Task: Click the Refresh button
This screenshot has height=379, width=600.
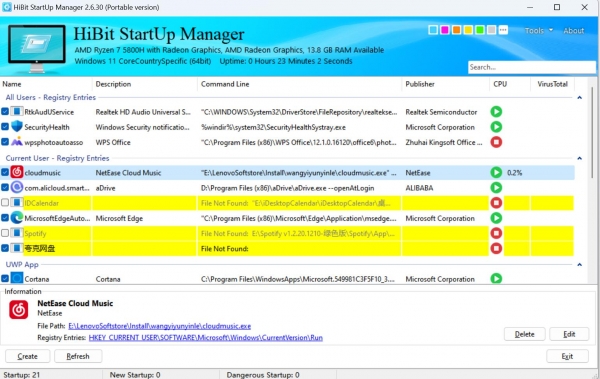Action: [78, 356]
